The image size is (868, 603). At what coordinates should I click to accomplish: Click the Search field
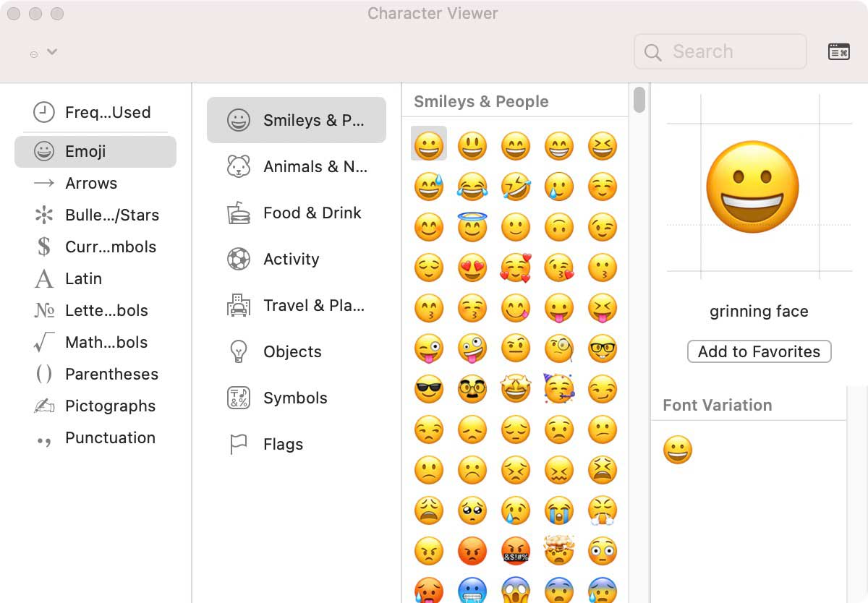pos(720,51)
